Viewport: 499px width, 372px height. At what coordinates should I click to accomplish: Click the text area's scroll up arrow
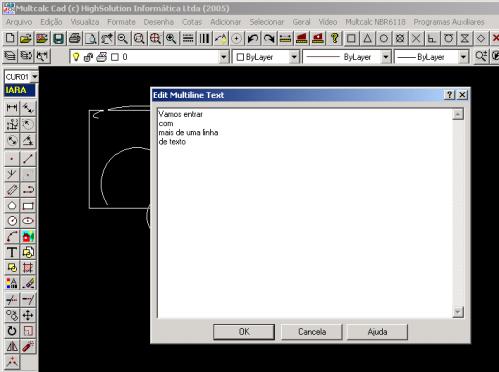click(458, 114)
